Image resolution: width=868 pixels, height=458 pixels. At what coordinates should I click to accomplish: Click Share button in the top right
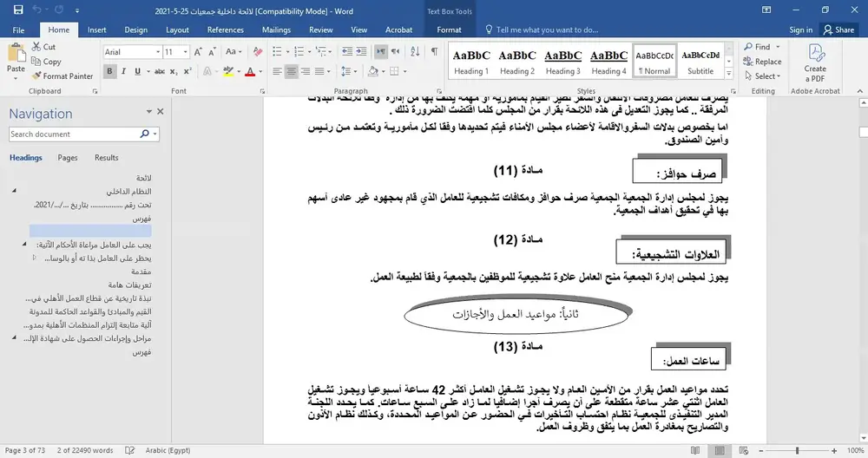838,29
